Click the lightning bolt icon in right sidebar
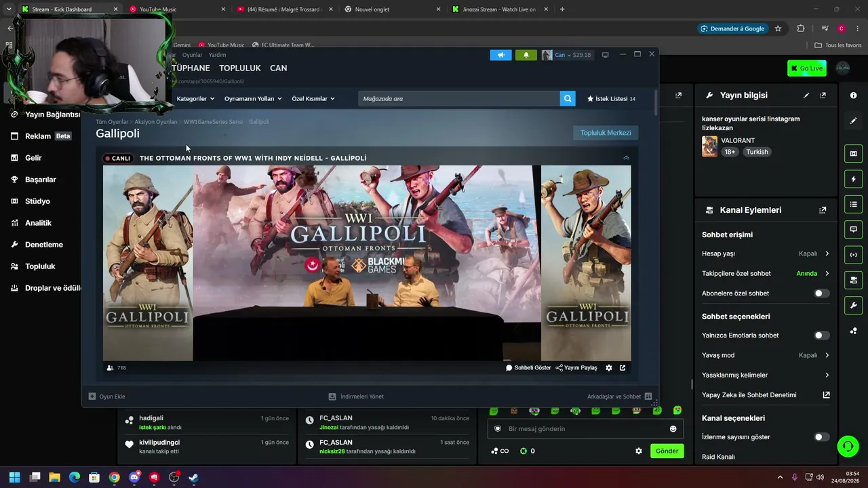 click(x=854, y=179)
